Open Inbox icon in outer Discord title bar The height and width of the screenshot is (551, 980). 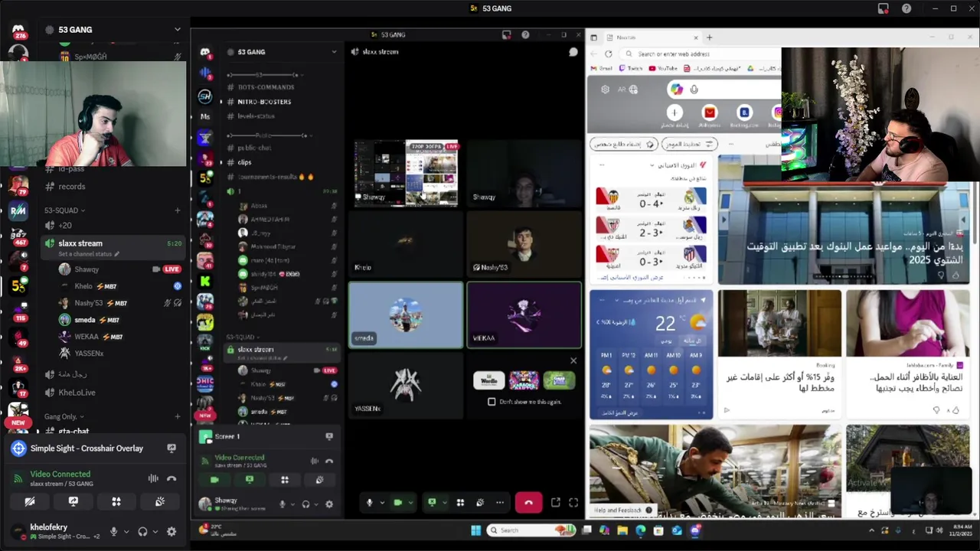pos(883,8)
